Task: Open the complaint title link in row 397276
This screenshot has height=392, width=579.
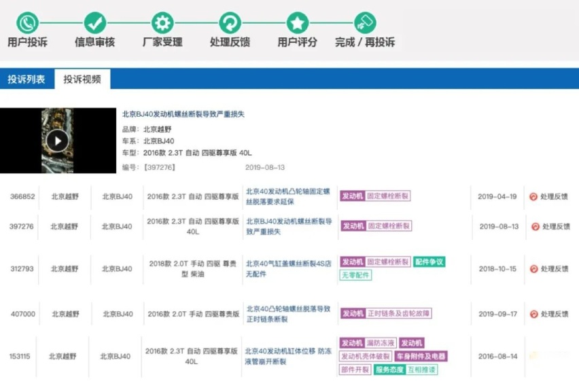Action: pyautogui.click(x=289, y=226)
